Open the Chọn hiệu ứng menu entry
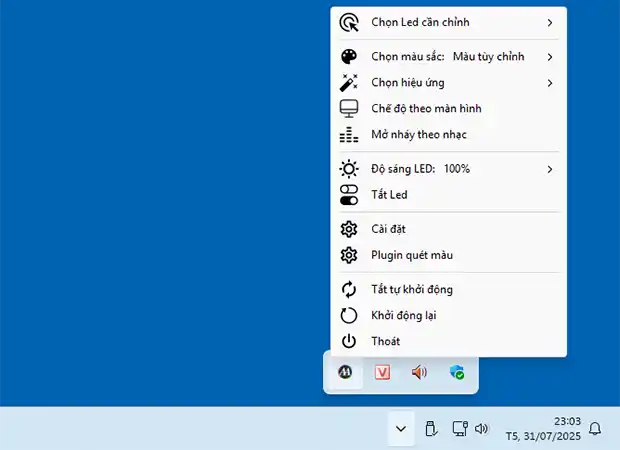Screen dimensions: 620x450 (448, 83)
